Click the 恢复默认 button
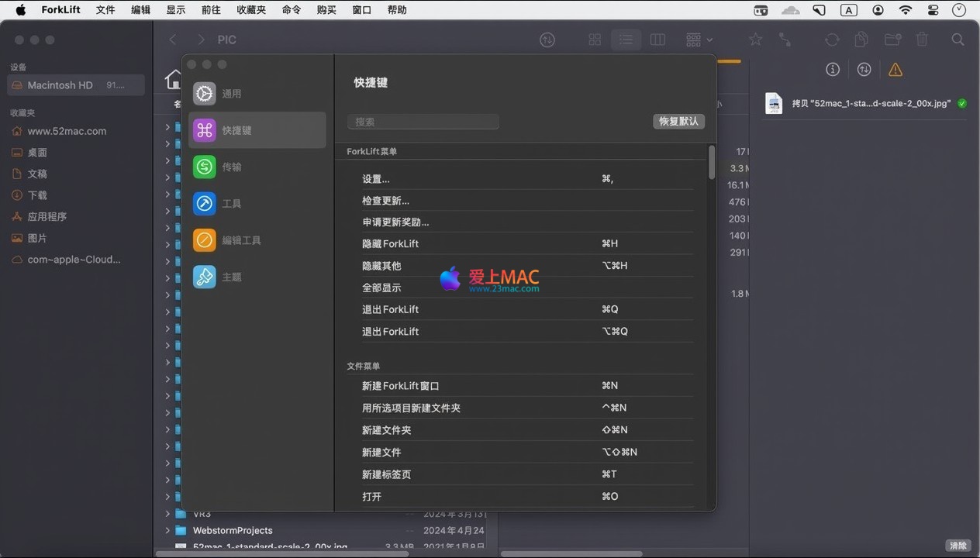The image size is (980, 558). pos(678,121)
